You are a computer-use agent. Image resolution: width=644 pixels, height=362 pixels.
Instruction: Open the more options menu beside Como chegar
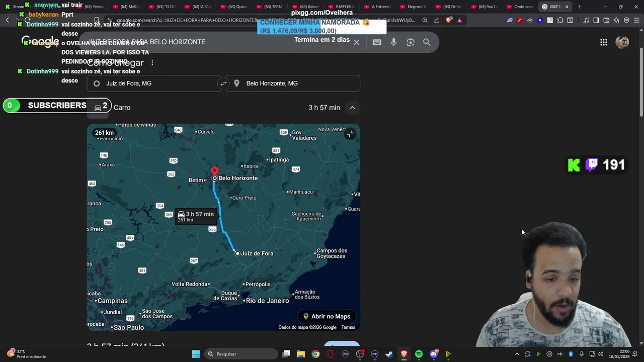pos(152,63)
